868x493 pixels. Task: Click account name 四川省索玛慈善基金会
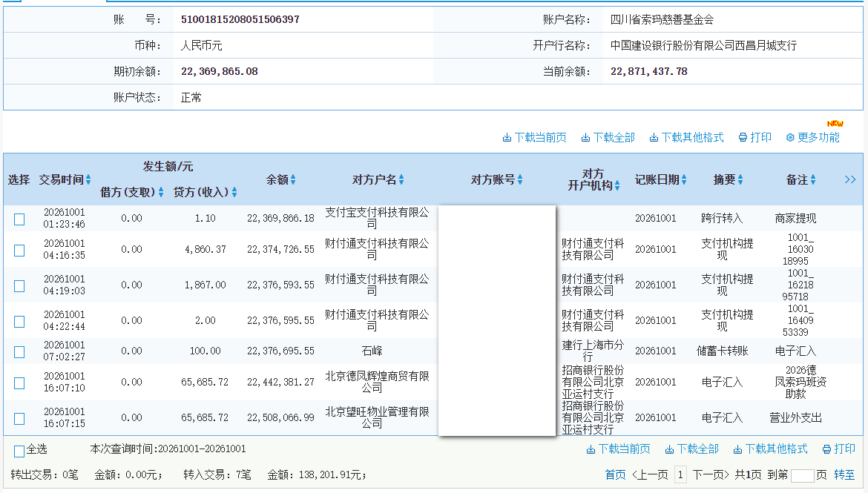click(662, 19)
